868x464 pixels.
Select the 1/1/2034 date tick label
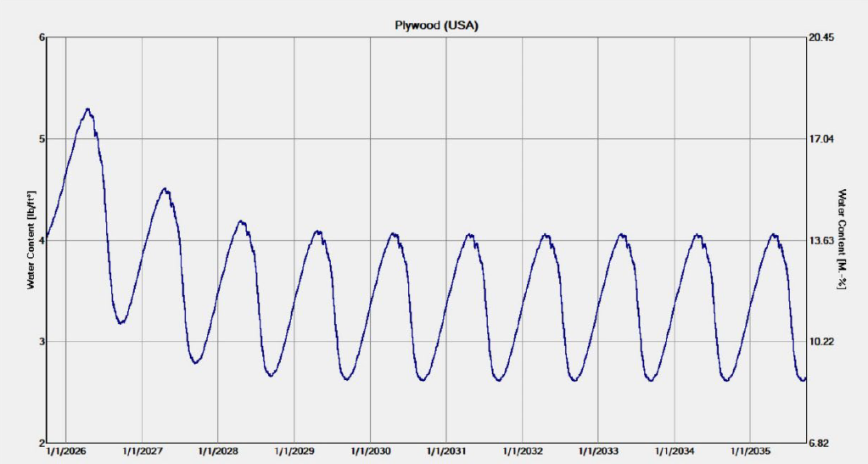click(x=675, y=452)
